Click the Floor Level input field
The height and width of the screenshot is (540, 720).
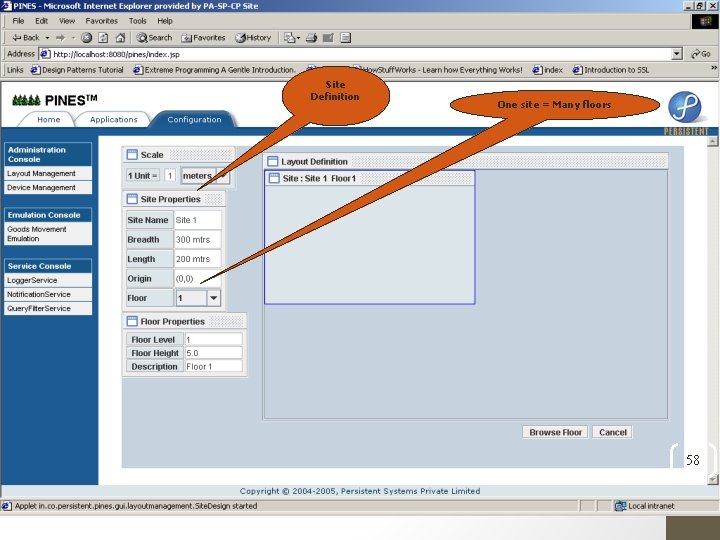coord(214,339)
